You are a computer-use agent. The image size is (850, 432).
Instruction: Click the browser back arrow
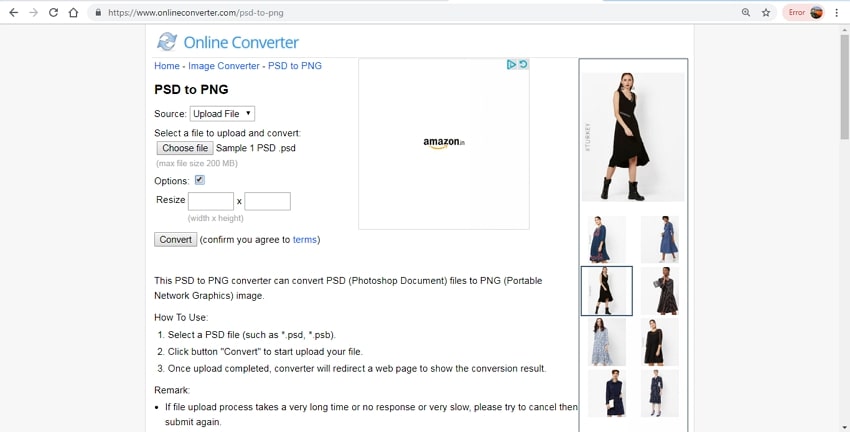14,12
